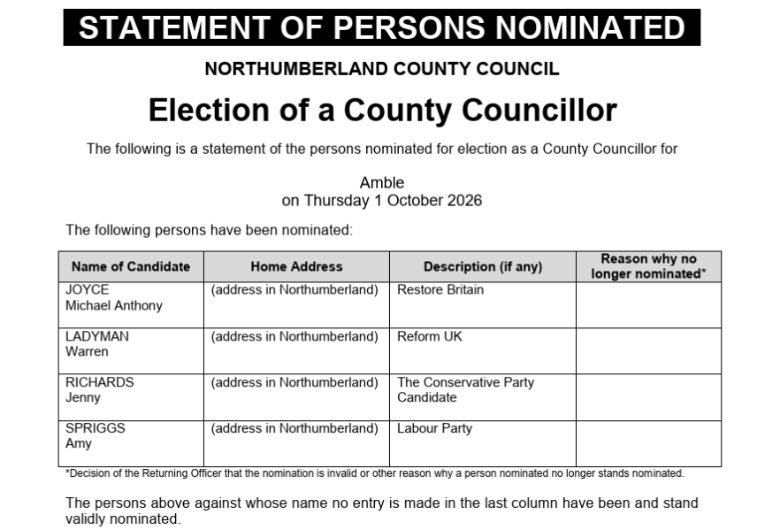The height and width of the screenshot is (532, 768).
Task: Select the Restore Britain description cell
Action: tap(482, 305)
